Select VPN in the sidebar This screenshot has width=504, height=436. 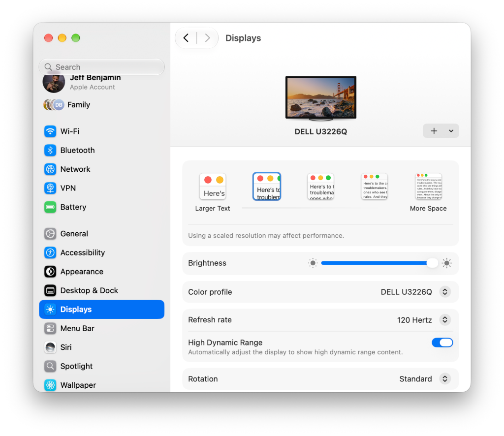pyautogui.click(x=101, y=188)
